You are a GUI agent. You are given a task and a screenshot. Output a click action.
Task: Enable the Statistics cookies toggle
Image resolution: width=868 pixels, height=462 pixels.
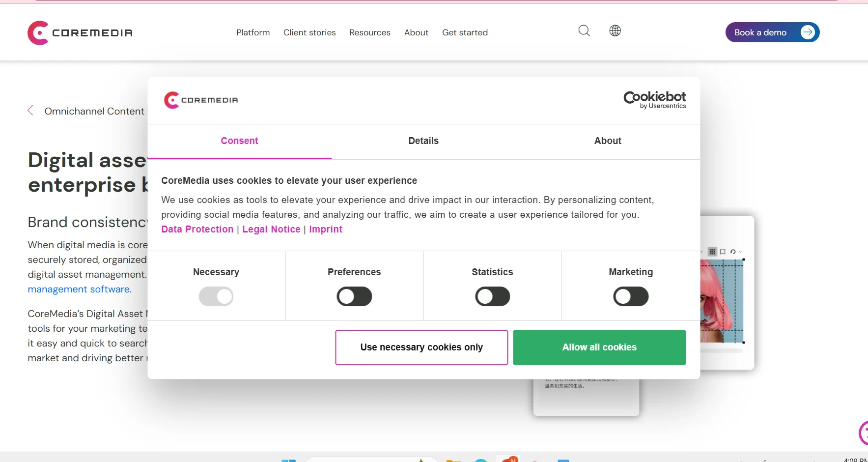click(x=493, y=296)
